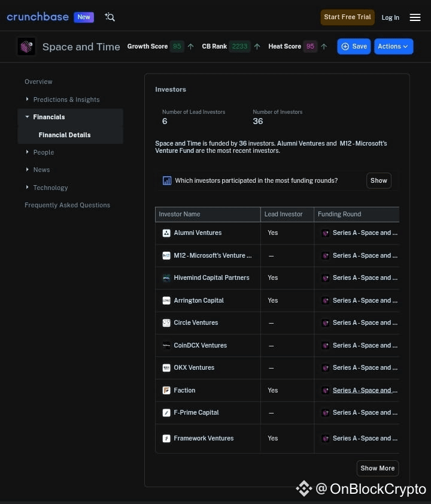The width and height of the screenshot is (431, 504).
Task: Click the Series A icon in the Circle Ventures row
Action: [x=325, y=323]
